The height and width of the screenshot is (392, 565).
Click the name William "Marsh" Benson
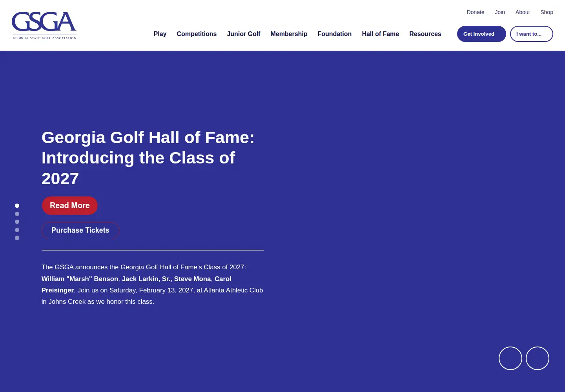tap(80, 279)
